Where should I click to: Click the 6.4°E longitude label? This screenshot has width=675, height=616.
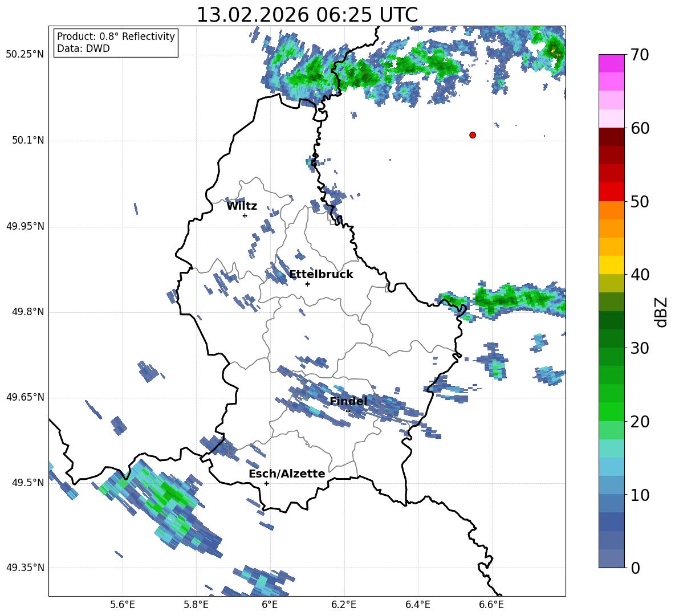coord(417,605)
